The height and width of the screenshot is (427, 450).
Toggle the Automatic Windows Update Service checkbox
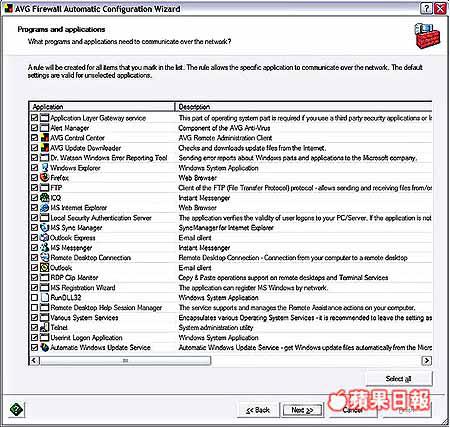(34, 347)
